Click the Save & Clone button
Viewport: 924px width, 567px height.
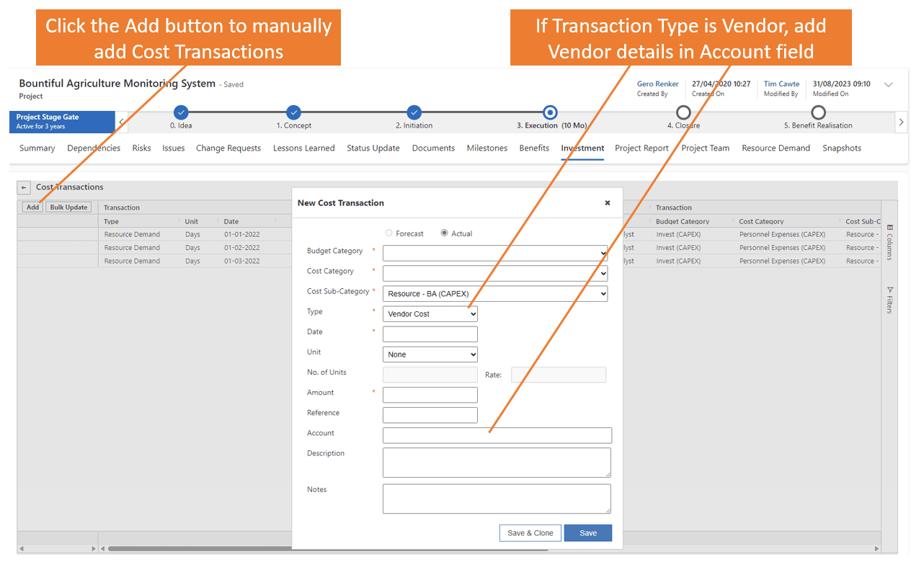[x=530, y=533]
